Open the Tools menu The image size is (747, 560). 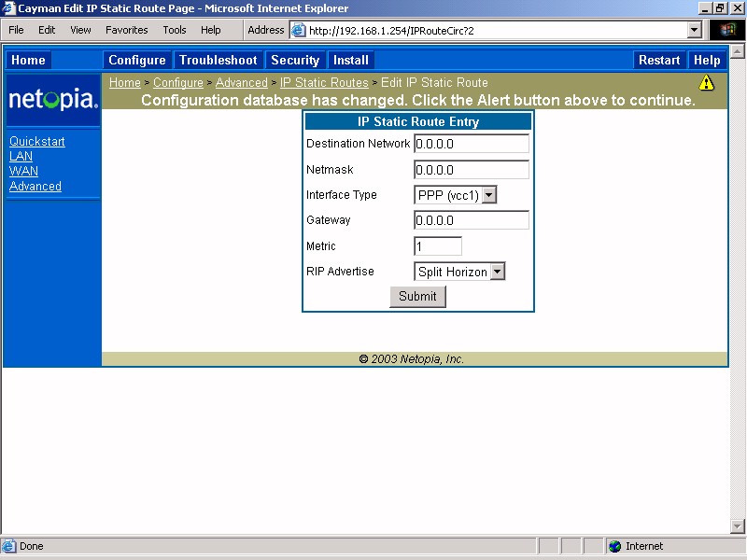click(x=175, y=30)
